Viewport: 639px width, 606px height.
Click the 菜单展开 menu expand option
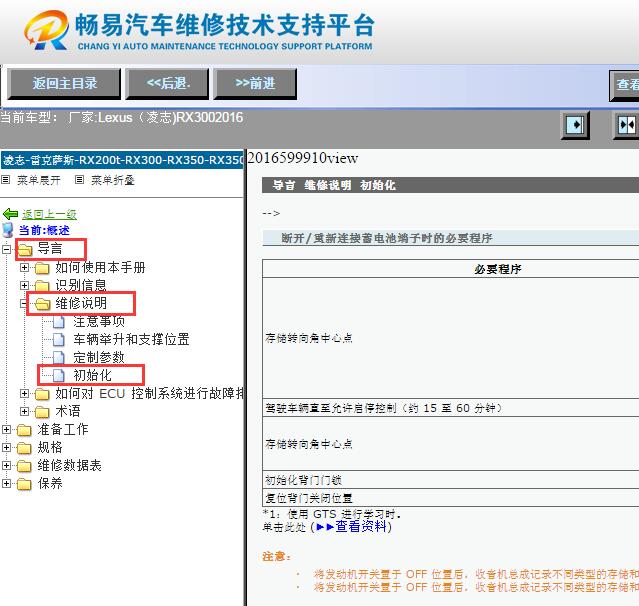(39, 180)
